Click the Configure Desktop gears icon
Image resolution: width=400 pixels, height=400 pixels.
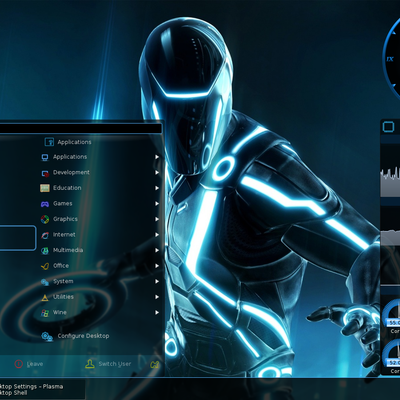click(x=47, y=336)
